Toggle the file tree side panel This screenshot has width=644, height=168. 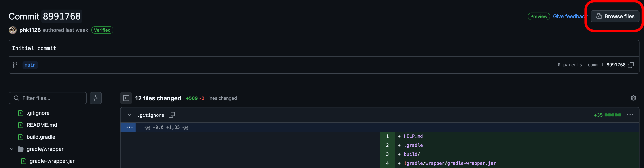(x=126, y=98)
